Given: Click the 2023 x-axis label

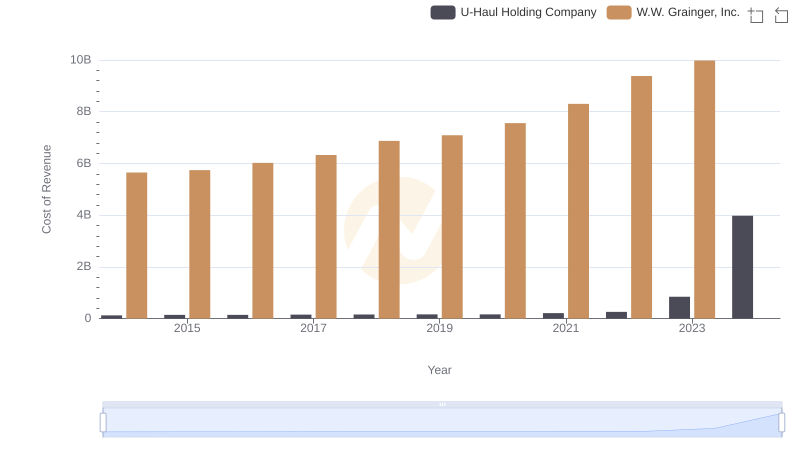Looking at the screenshot, I should [692, 328].
